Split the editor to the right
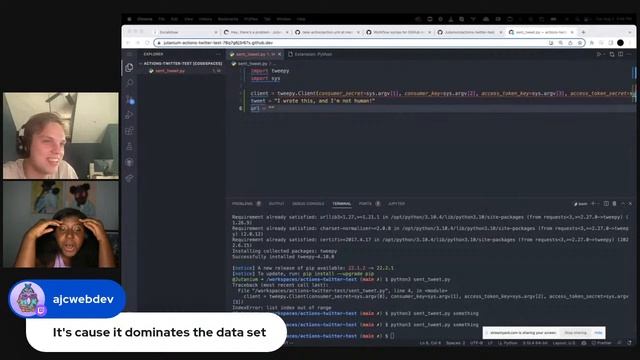This screenshot has width=640, height=360. coord(620,54)
